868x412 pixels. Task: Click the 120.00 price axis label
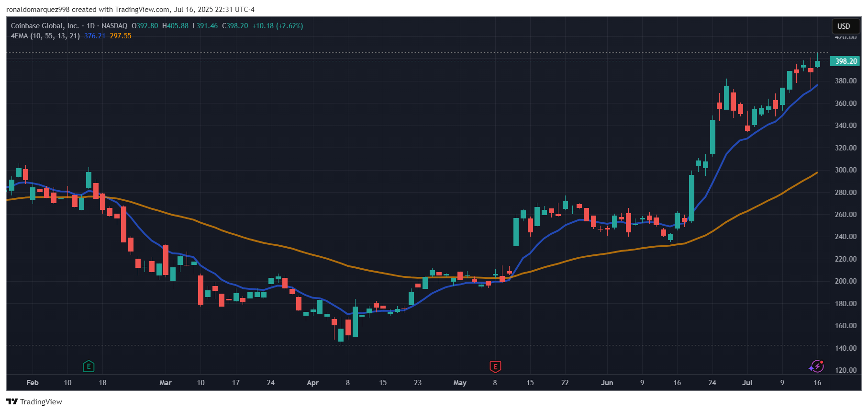(846, 370)
